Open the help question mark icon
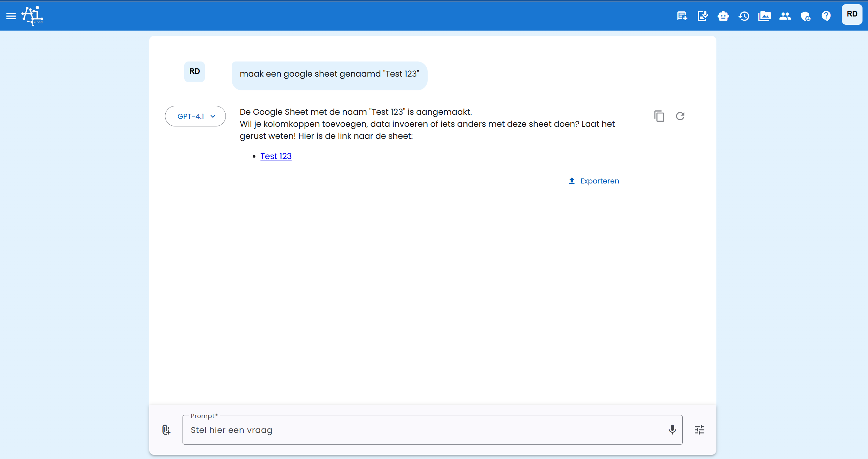Screen dimensions: 868x459 pos(826,16)
